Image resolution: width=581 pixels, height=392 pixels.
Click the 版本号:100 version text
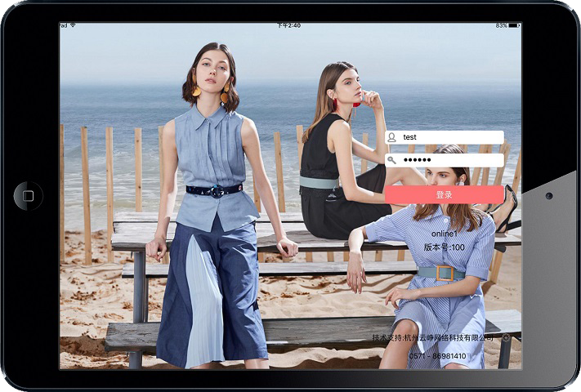coord(444,247)
